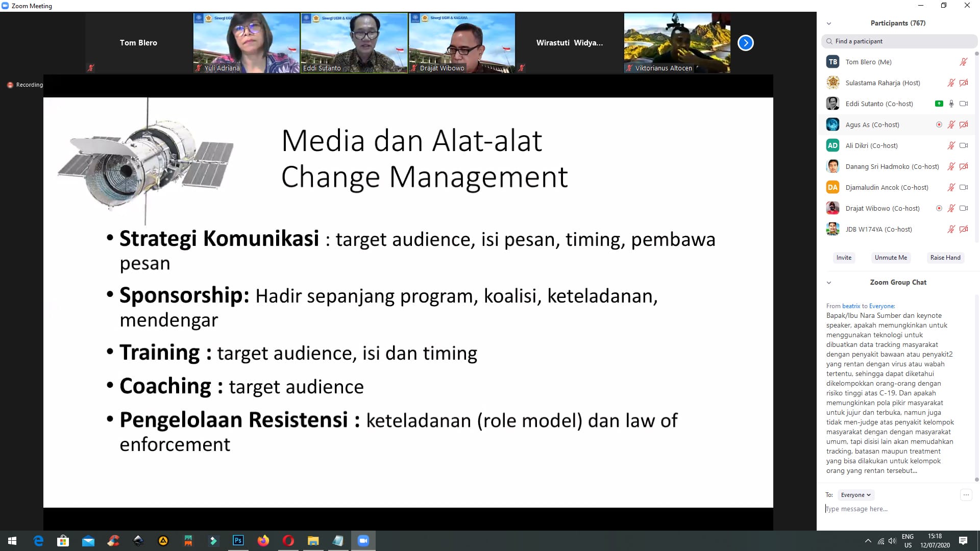Select Yuli Adriana's video thumbnail

click(x=246, y=43)
